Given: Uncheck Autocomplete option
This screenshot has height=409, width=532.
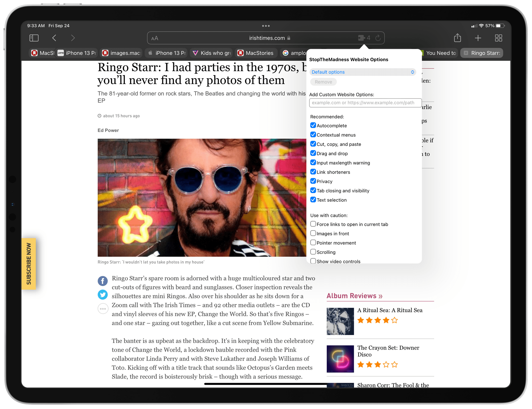Looking at the screenshot, I should 313,125.
